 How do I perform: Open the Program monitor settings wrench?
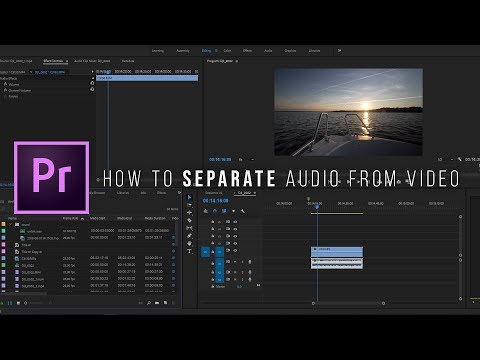point(460,160)
